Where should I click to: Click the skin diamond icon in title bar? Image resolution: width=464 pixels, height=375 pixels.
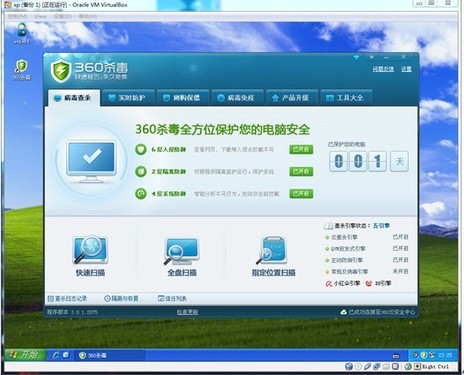point(356,57)
